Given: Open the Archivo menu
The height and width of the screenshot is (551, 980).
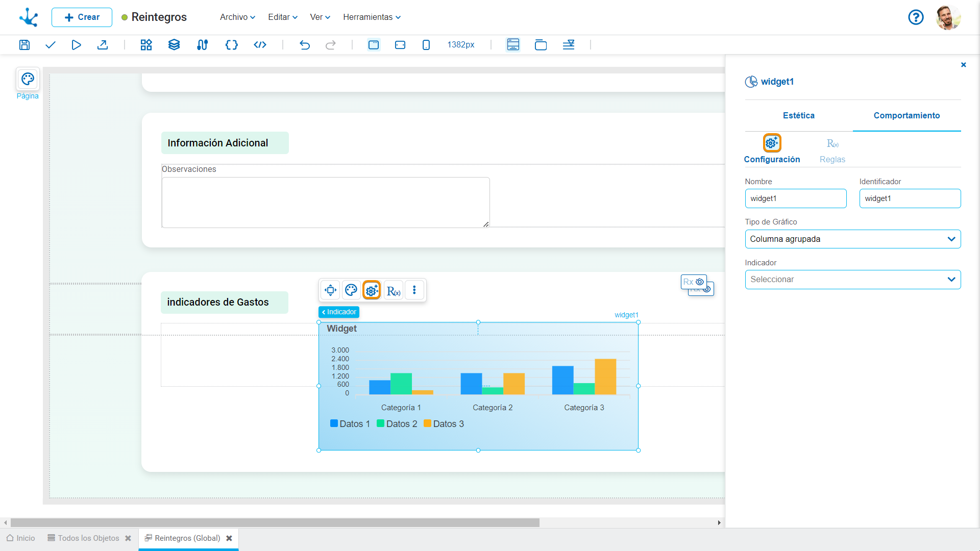Looking at the screenshot, I should point(237,17).
